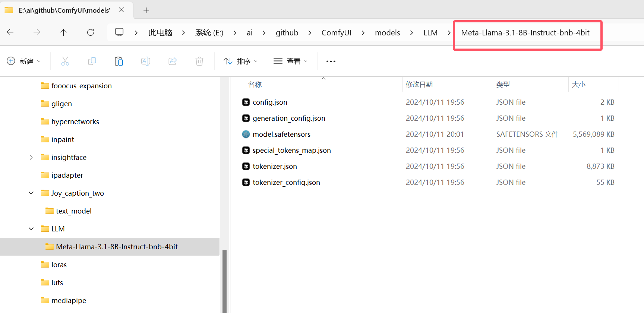The height and width of the screenshot is (313, 644).
Task: Select the model.safetensors file
Action: [281, 135]
